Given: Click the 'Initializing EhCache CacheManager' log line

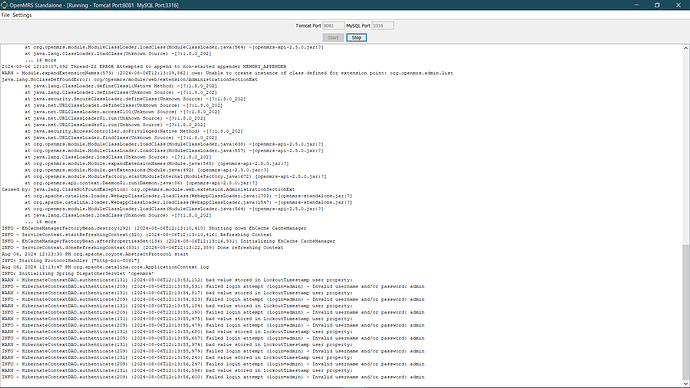Looking at the screenshot, I should point(168,241).
